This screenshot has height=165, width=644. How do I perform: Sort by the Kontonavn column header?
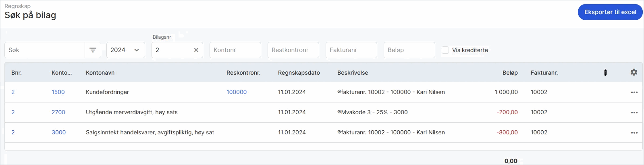pos(100,73)
